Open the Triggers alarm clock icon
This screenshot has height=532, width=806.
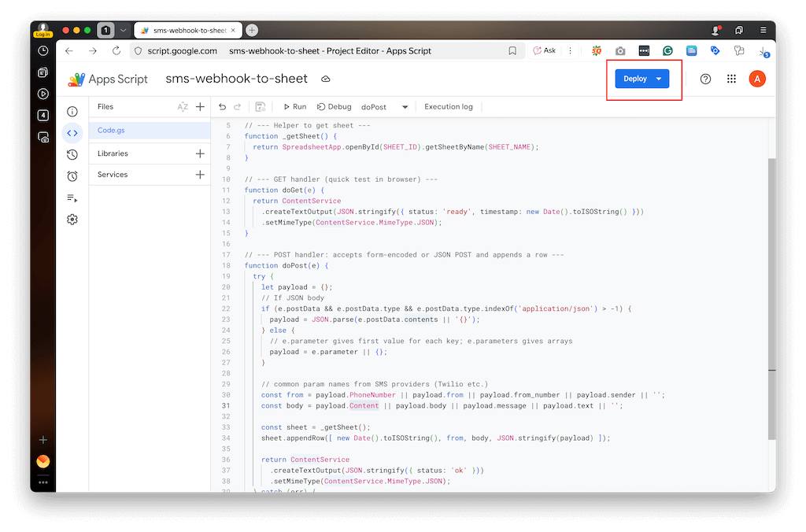[x=72, y=176]
